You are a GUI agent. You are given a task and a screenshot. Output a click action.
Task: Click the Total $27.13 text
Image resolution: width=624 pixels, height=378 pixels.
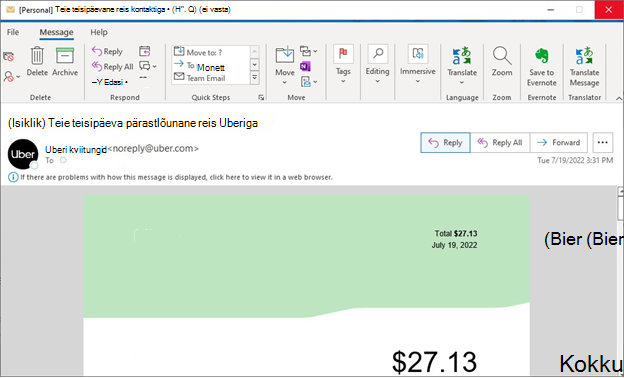pos(456,234)
